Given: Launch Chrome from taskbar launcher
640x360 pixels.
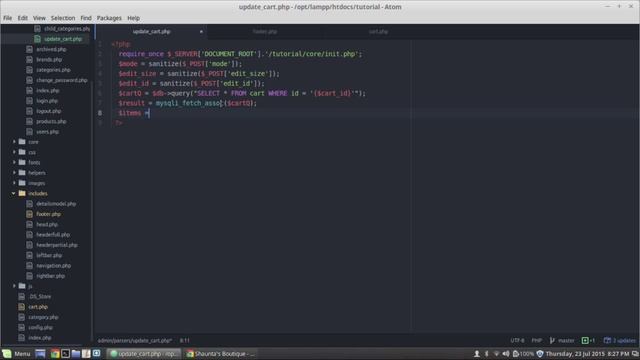Looking at the screenshot, I should (x=55, y=353).
